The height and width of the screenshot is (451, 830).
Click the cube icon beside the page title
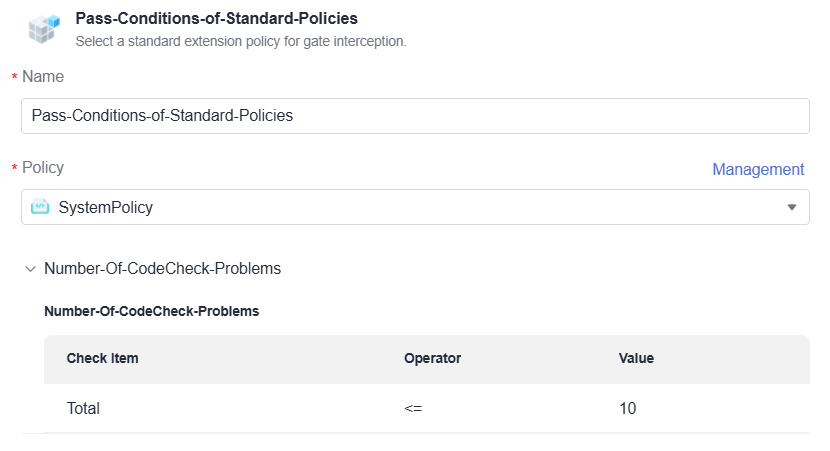tap(42, 28)
